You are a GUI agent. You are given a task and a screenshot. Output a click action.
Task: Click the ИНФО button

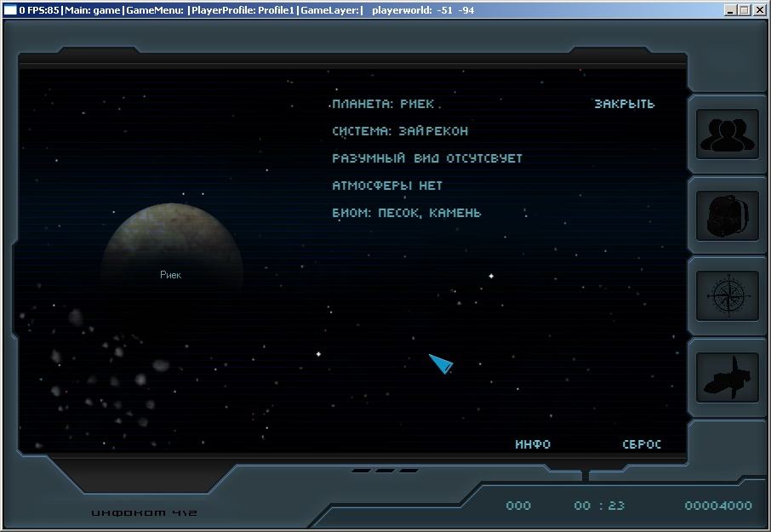point(533,444)
